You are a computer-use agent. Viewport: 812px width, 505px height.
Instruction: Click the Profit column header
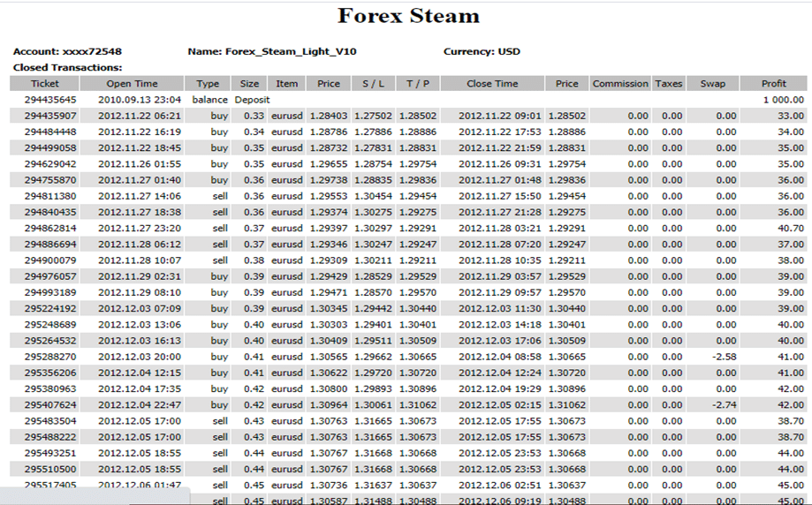click(774, 83)
